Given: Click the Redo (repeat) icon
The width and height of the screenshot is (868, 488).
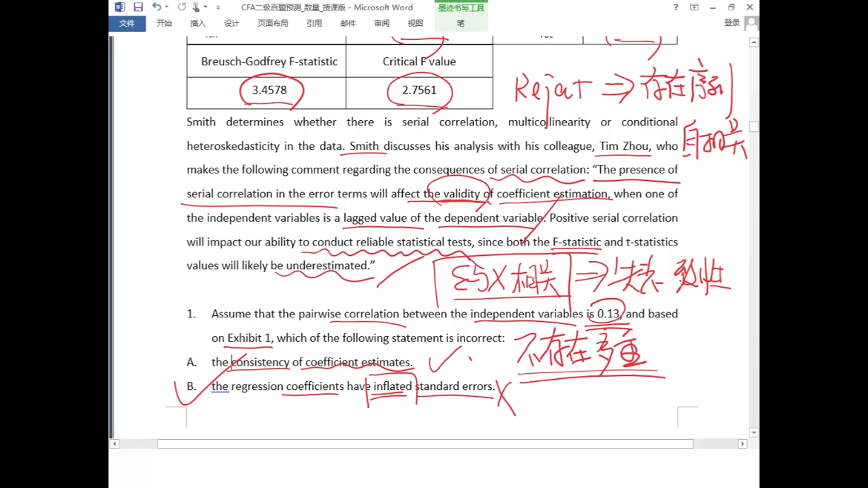Looking at the screenshot, I should pos(182,7).
